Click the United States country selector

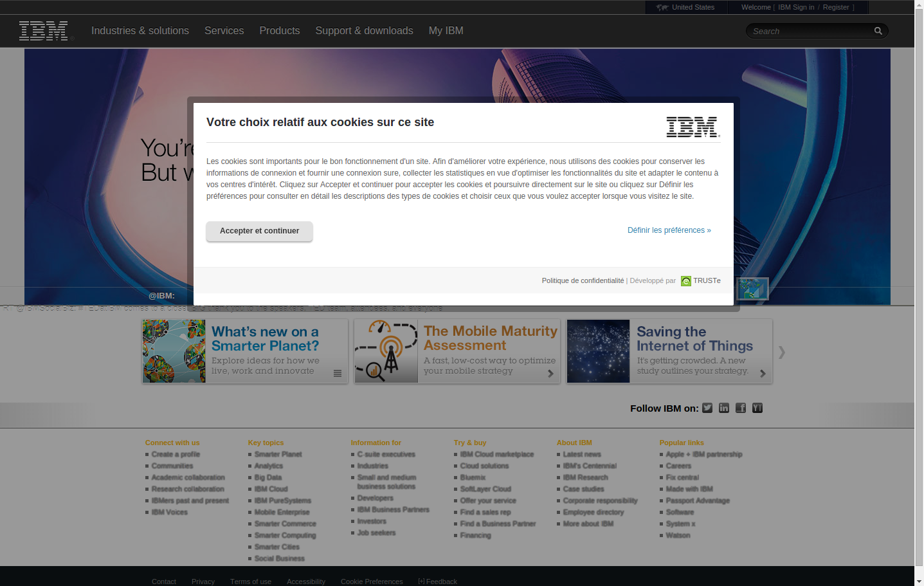[x=686, y=7]
